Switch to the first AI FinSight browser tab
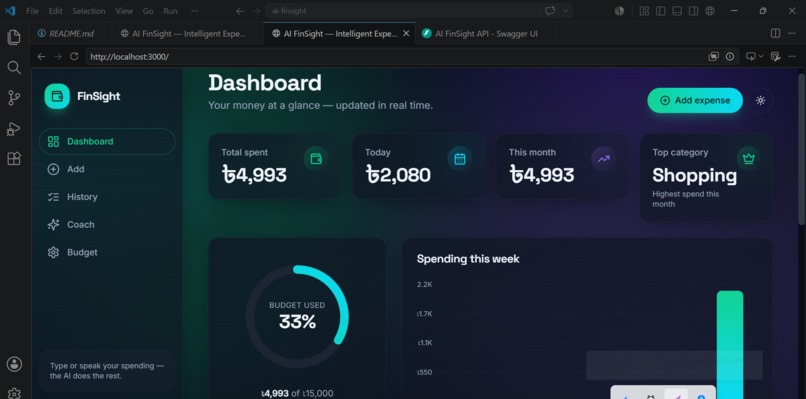The height and width of the screenshot is (399, 806). coord(188,33)
